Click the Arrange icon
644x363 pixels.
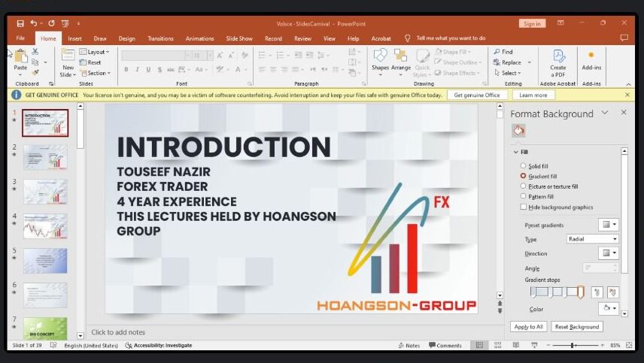coord(401,56)
